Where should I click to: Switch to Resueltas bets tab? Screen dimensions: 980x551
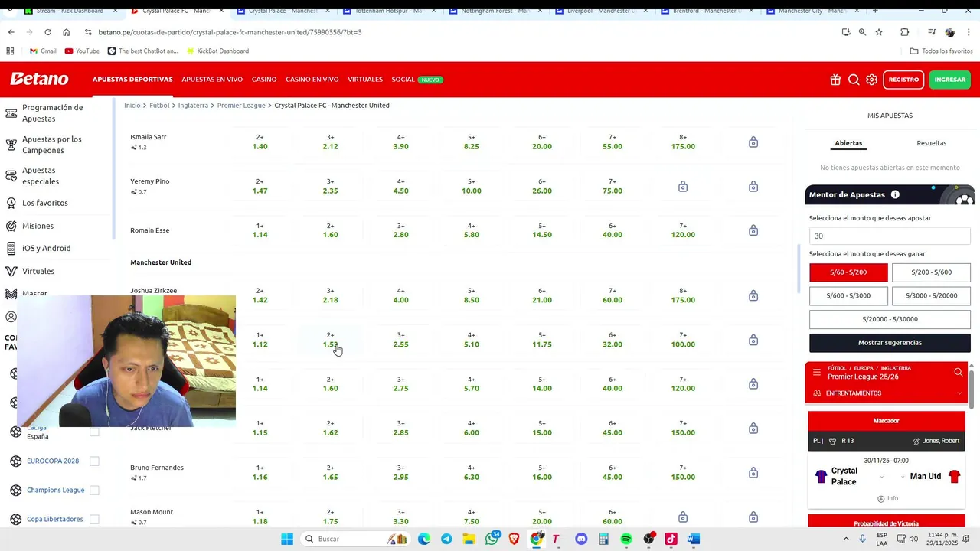pyautogui.click(x=931, y=143)
